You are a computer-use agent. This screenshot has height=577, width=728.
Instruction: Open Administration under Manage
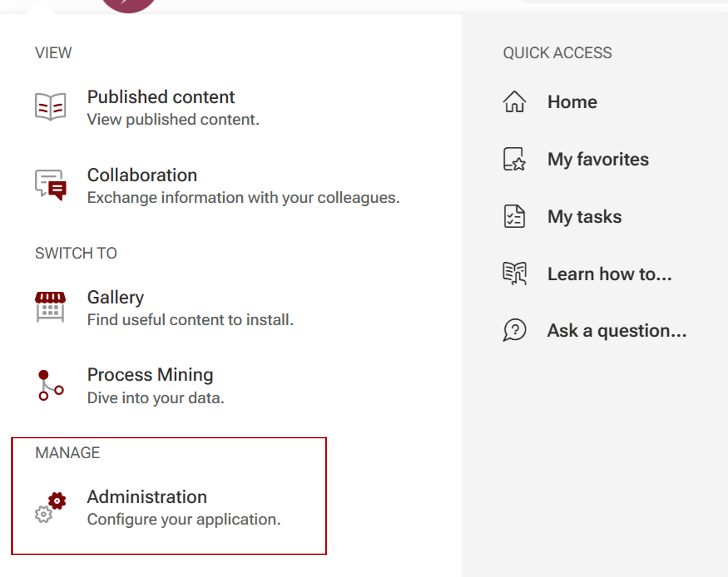pos(147,497)
